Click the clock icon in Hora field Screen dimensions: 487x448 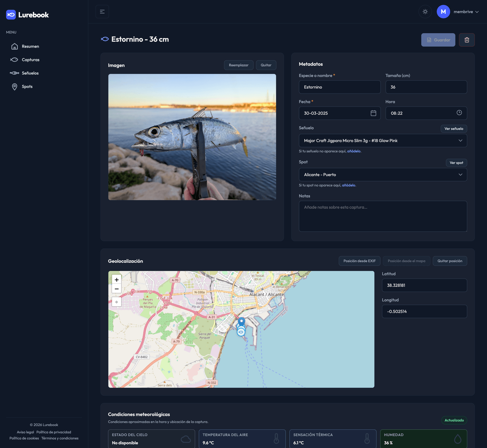[x=459, y=113]
